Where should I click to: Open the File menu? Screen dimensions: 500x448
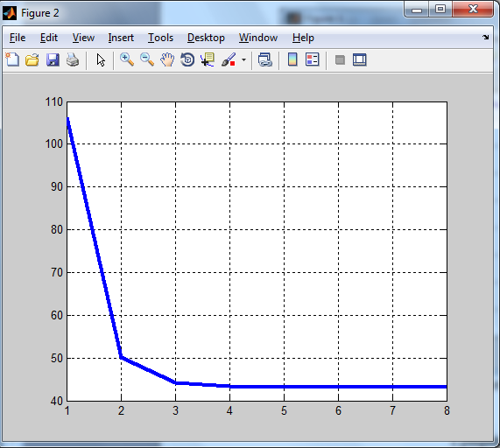click(x=18, y=38)
